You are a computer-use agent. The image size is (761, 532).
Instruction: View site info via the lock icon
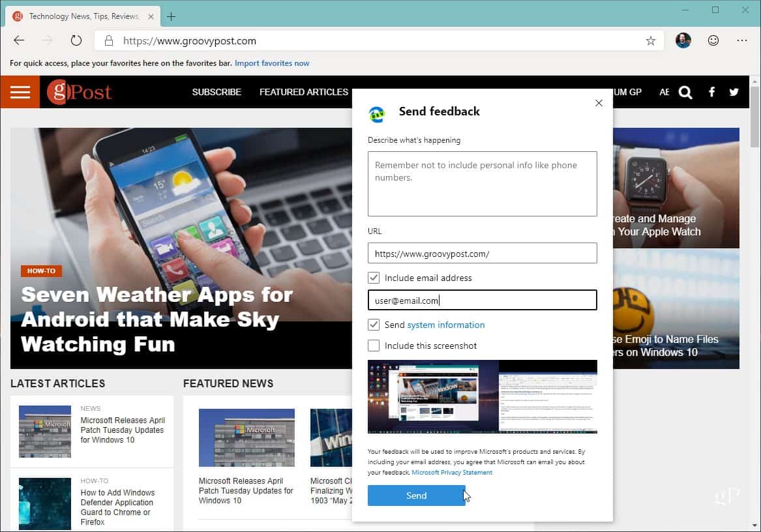tap(109, 41)
